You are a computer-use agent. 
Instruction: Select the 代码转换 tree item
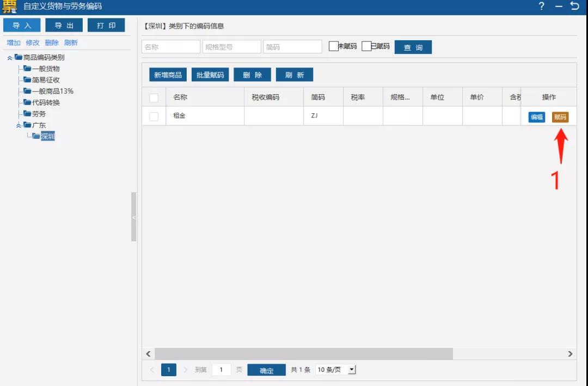(x=46, y=102)
